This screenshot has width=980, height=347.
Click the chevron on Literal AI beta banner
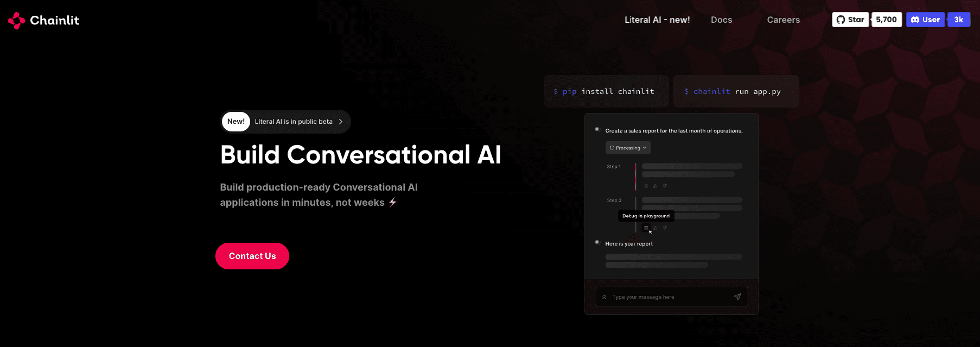341,122
